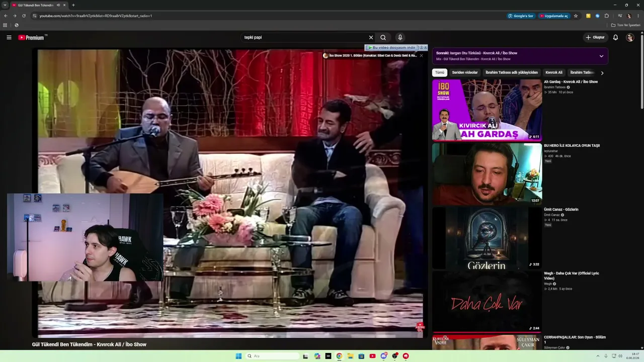Open the notifications bell

(x=615, y=37)
